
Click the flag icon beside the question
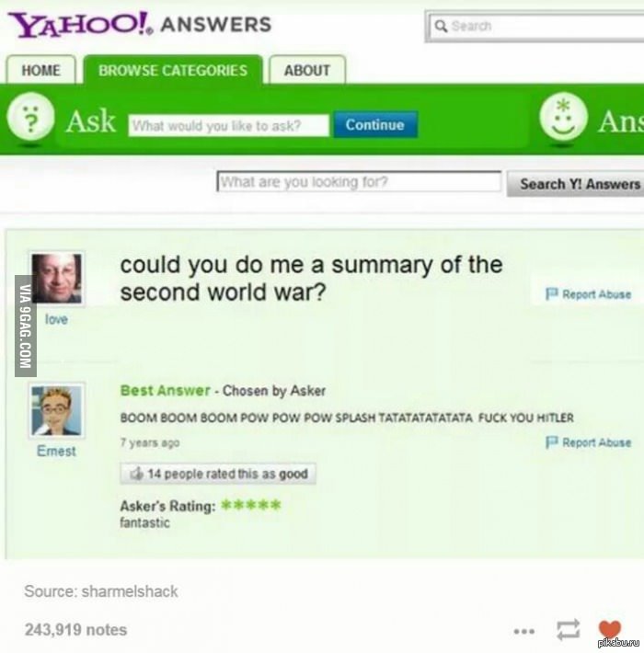(551, 293)
